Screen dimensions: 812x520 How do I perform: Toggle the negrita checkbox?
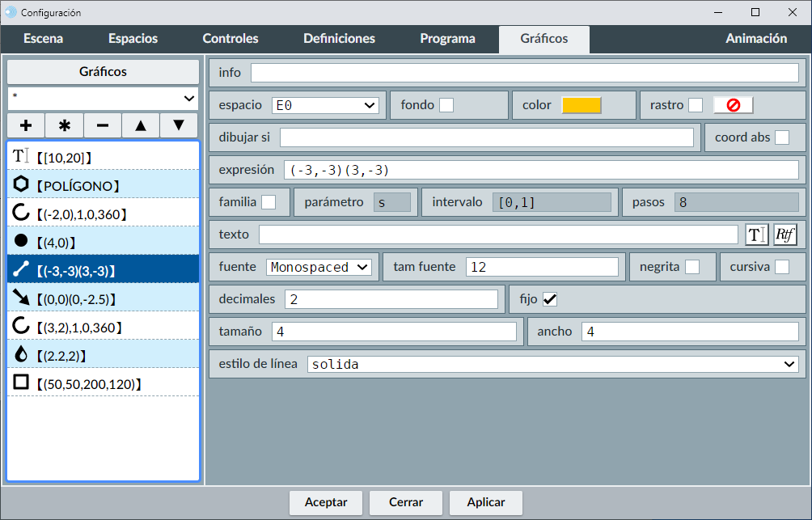pyautogui.click(x=692, y=267)
